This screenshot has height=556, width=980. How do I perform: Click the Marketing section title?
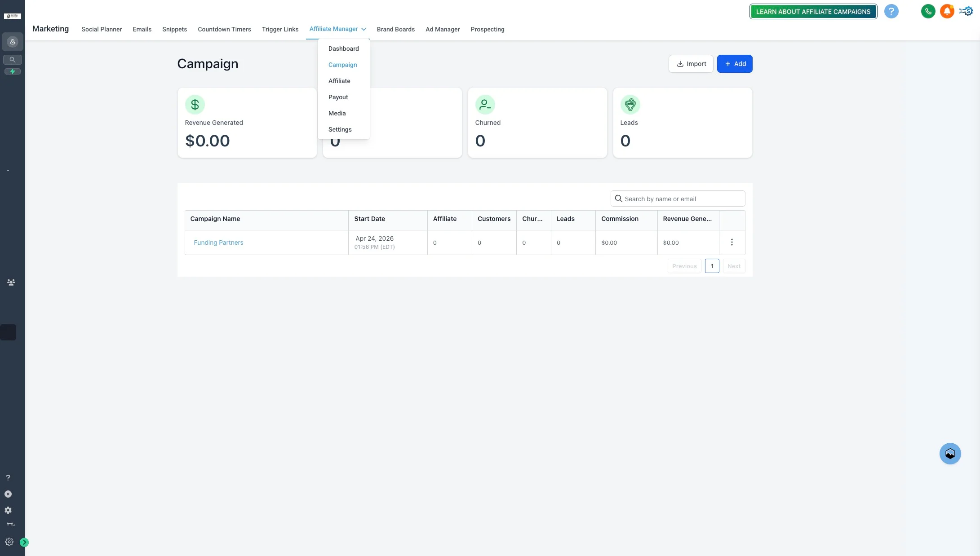[x=50, y=29]
